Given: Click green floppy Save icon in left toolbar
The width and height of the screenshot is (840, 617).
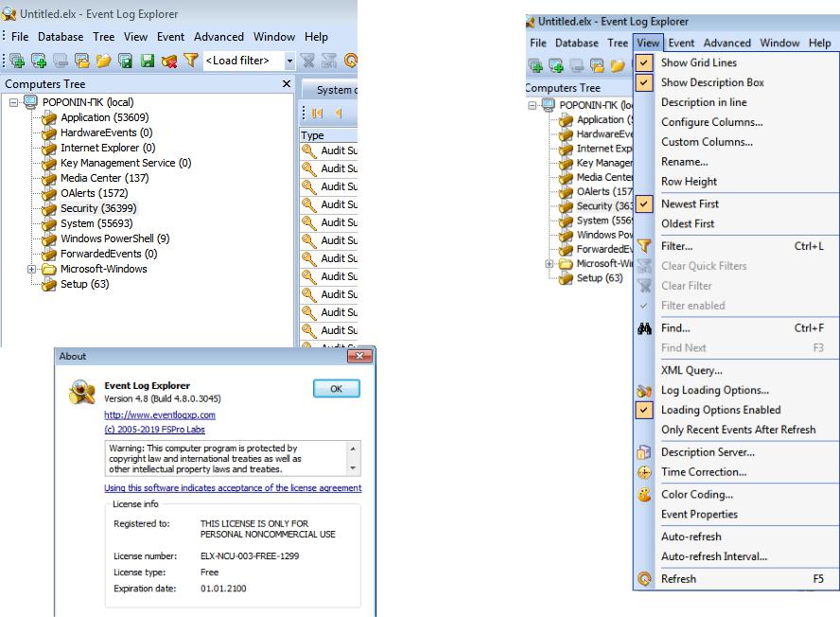Looking at the screenshot, I should [x=148, y=61].
